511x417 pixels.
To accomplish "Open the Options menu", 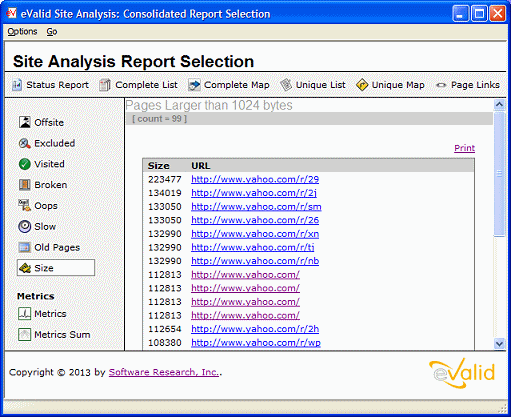I will [x=22, y=32].
